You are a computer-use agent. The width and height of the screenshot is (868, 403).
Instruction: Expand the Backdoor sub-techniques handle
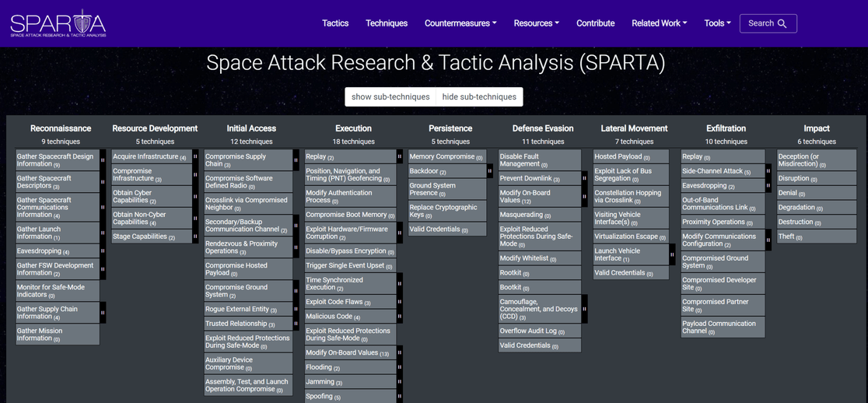(489, 171)
